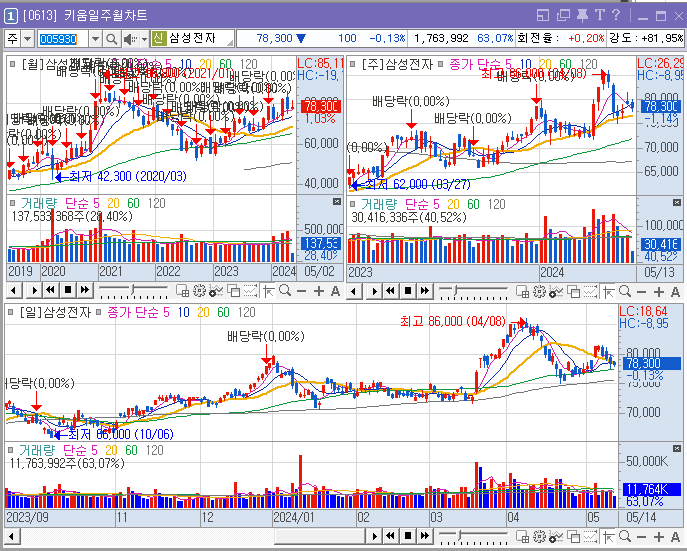Click minus zoom-out on monthly chart toolbar
Image resolution: width=687 pixels, height=551 pixels.
pyautogui.click(x=301, y=291)
